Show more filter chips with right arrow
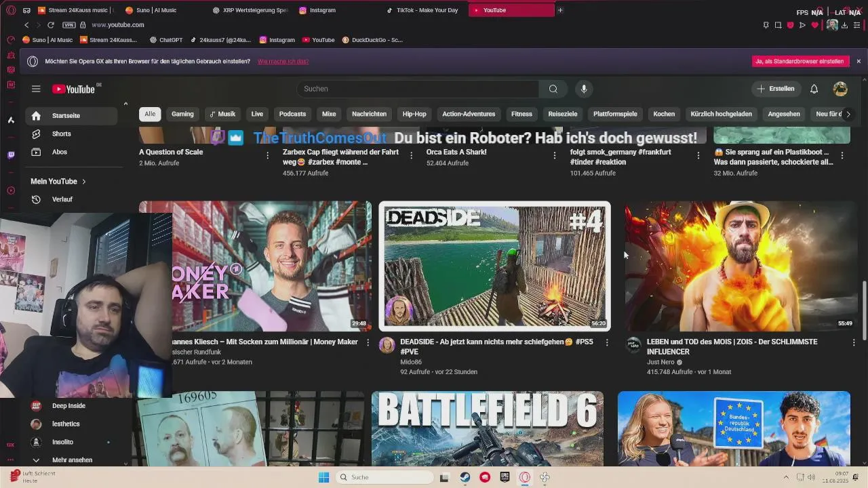This screenshot has height=488, width=868. [848, 114]
